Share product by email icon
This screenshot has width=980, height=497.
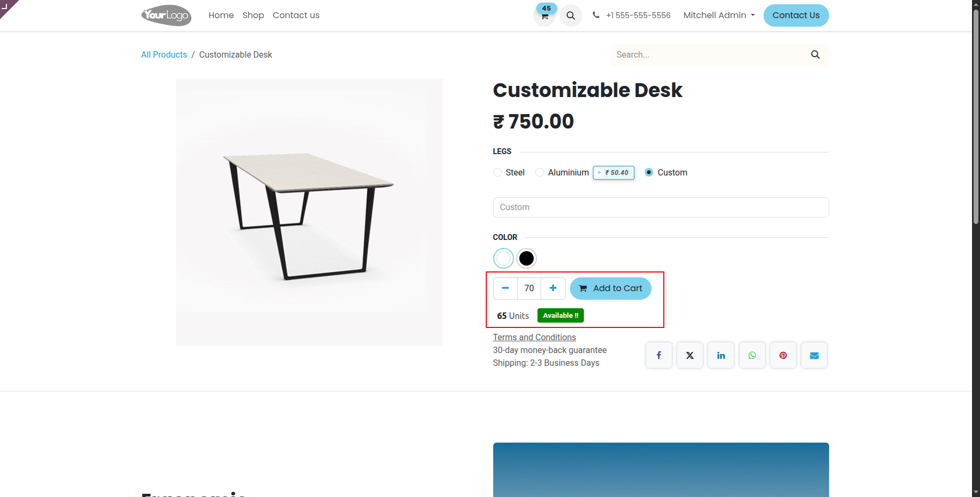814,355
